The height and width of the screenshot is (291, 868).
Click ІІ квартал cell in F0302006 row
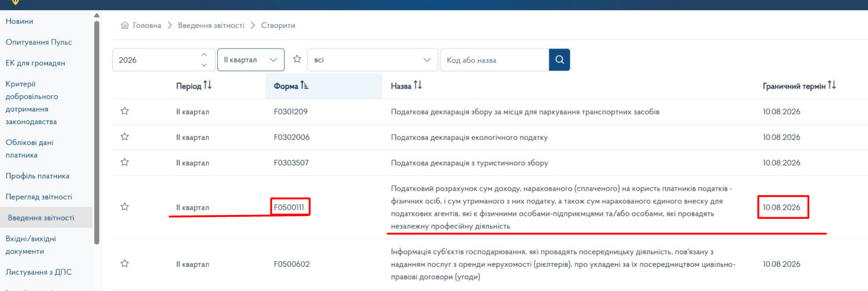click(x=193, y=137)
